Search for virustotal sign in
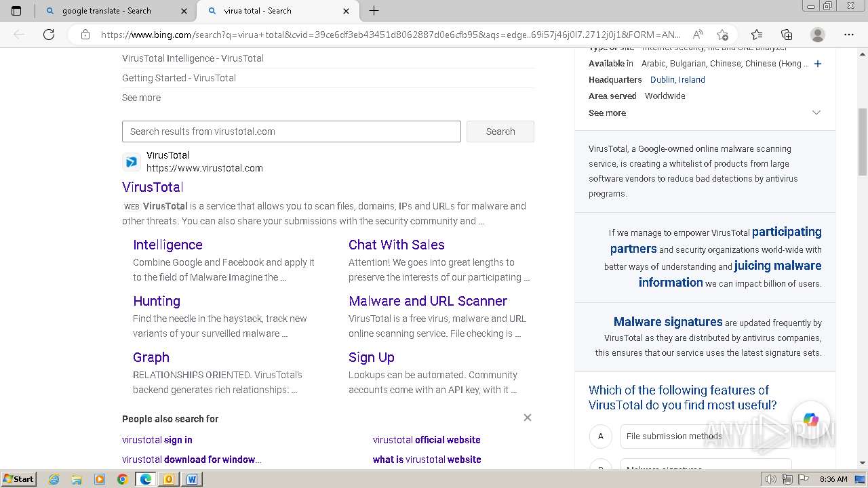Image resolution: width=868 pixels, height=488 pixels. coord(157,440)
